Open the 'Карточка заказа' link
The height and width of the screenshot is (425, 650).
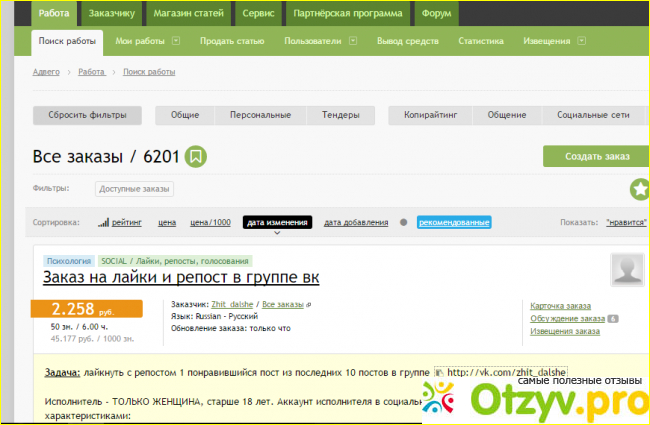(x=558, y=306)
